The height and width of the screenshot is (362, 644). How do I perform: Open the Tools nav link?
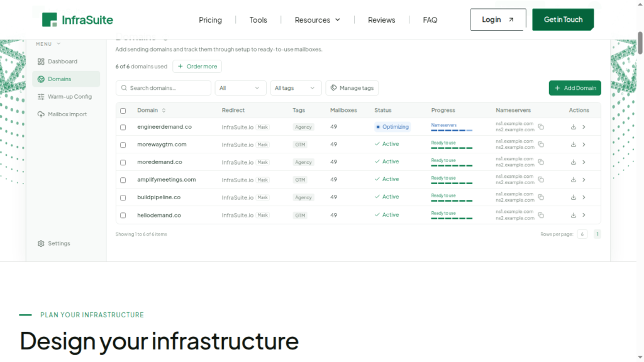[x=258, y=19]
